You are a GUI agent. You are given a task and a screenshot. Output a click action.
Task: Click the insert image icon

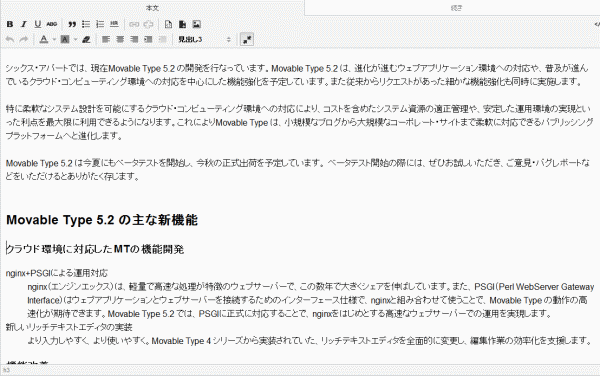tap(196, 24)
